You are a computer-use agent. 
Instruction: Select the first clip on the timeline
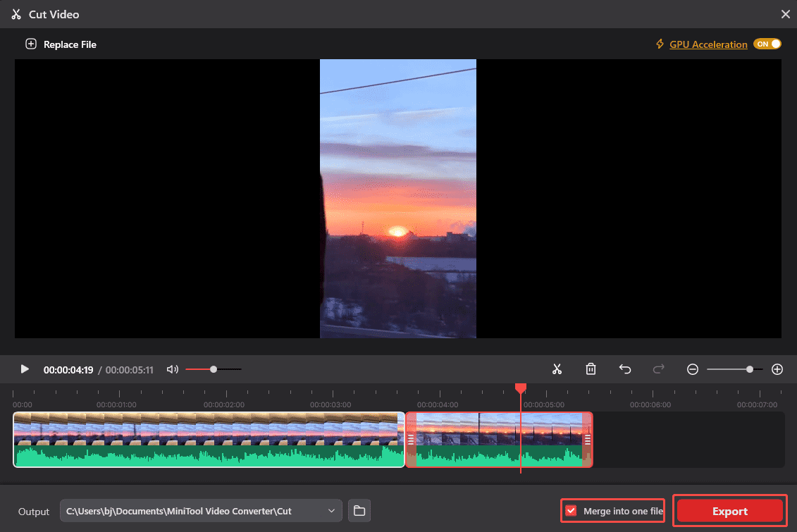(x=209, y=440)
